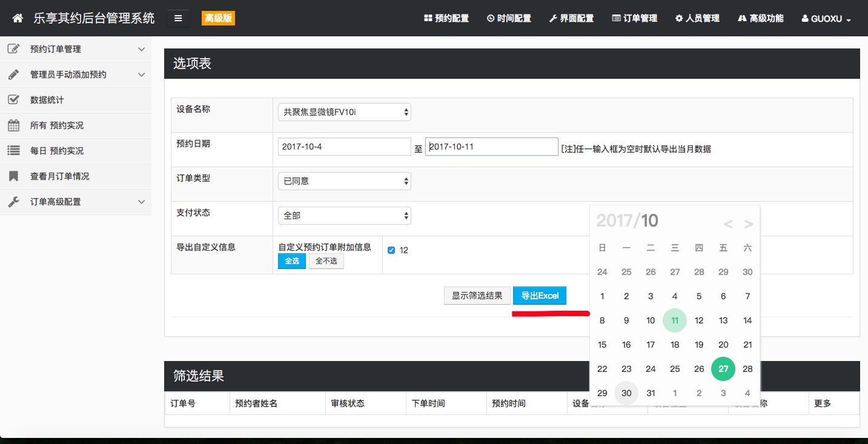The height and width of the screenshot is (444, 868).
Task: Click the end date input showing 2017-10-11
Action: tap(492, 146)
